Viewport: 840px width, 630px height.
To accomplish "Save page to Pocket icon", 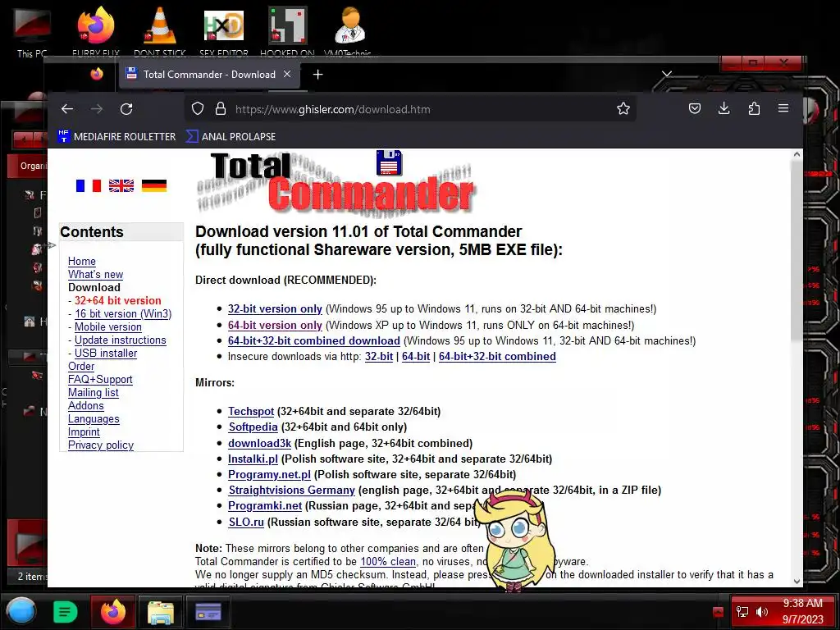I will (695, 109).
